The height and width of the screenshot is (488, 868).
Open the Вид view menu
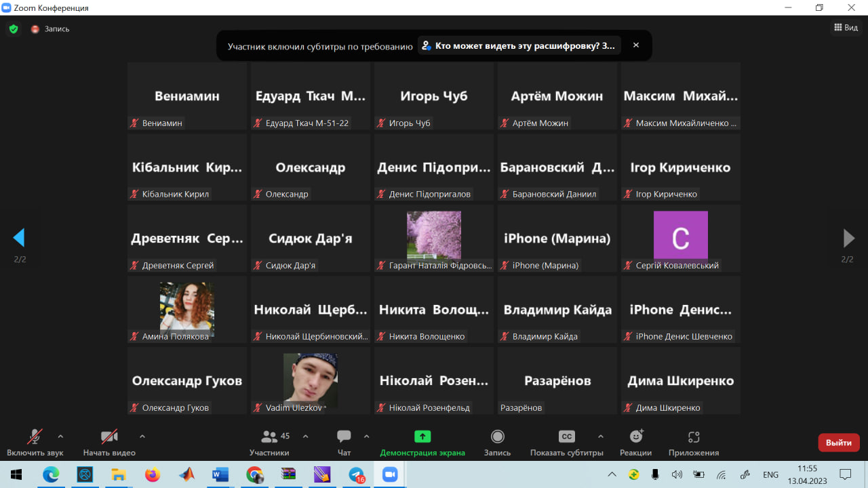[846, 28]
